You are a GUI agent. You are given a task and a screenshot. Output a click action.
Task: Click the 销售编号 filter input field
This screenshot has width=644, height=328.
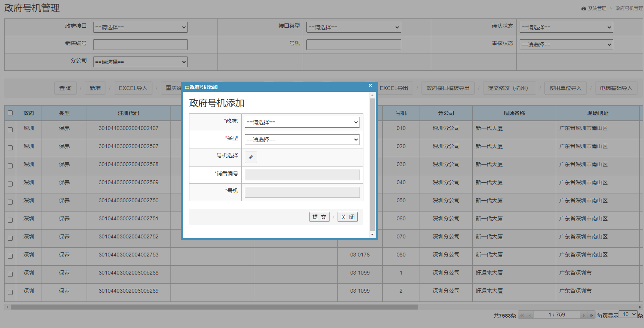click(141, 45)
